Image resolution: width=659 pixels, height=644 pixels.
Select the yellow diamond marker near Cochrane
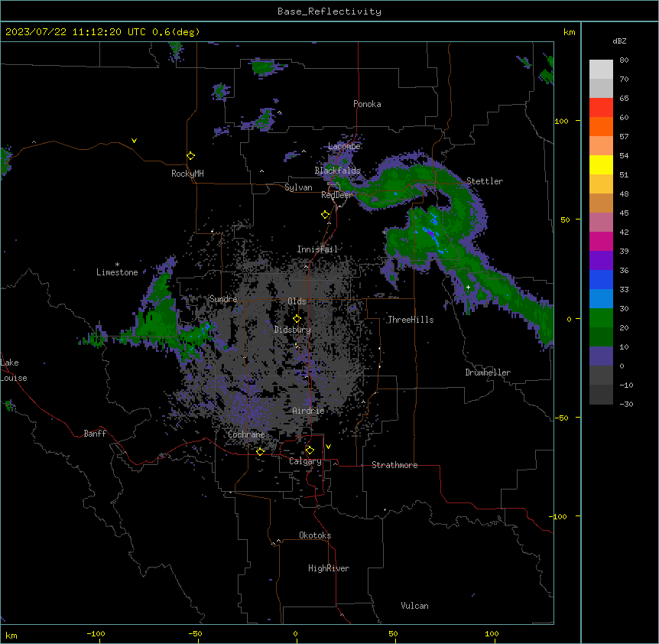click(x=260, y=451)
